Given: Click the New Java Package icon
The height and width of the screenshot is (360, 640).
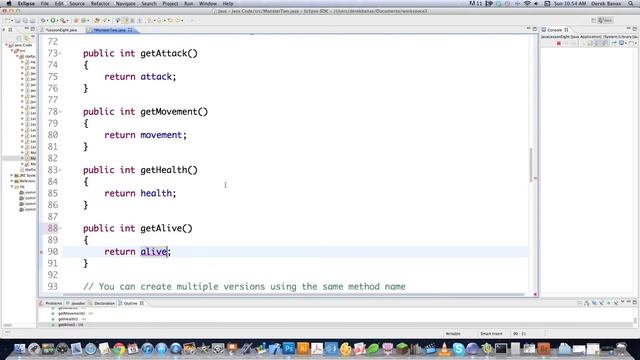Looking at the screenshot, I should [x=76, y=20].
